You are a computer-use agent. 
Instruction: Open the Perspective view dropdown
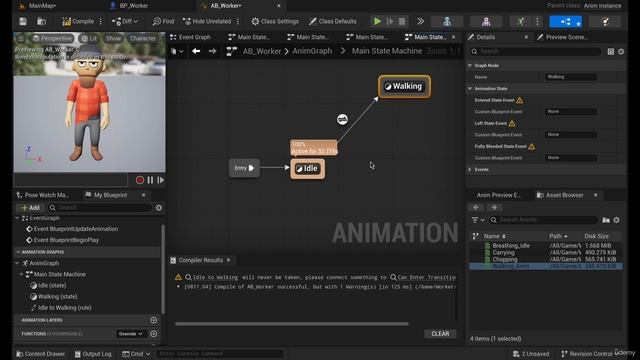(x=52, y=38)
